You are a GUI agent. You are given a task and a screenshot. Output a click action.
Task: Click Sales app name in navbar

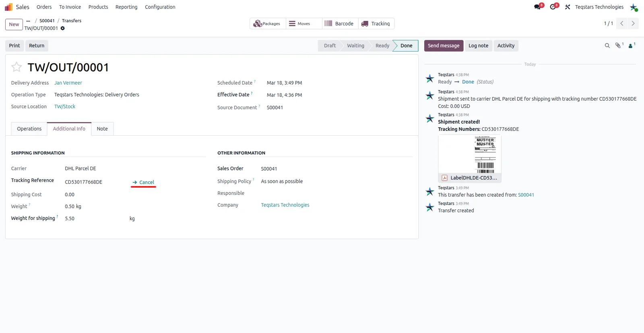click(23, 7)
